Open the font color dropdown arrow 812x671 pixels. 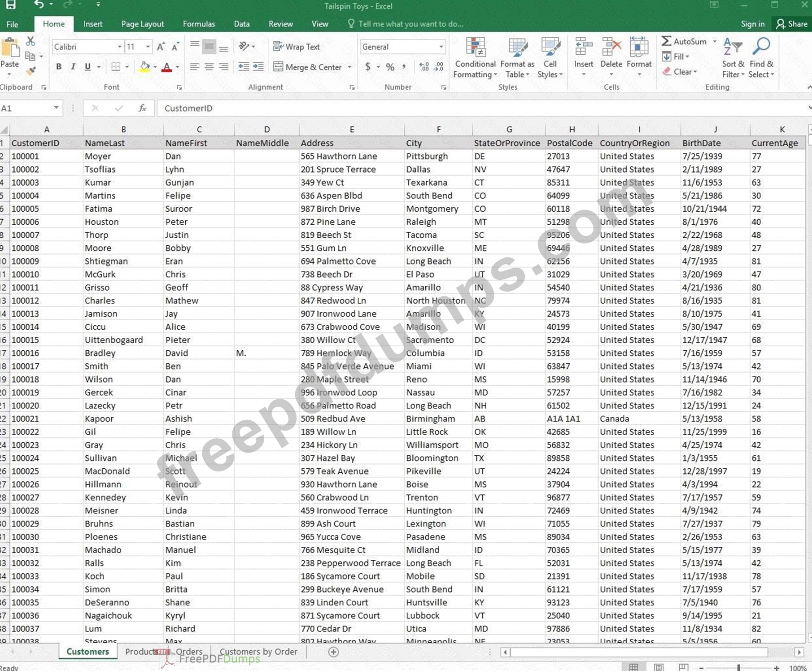(x=178, y=67)
